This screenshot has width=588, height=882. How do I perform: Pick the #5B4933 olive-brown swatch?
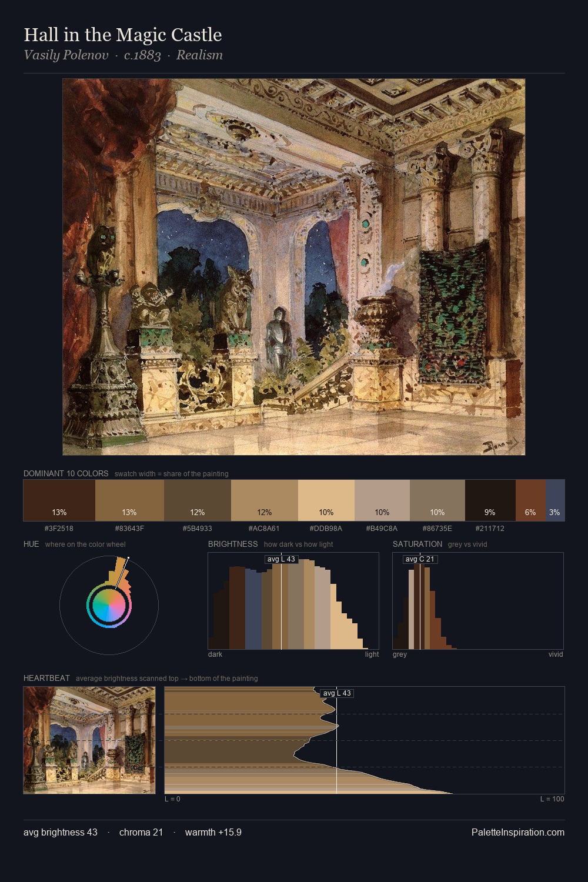[198, 500]
